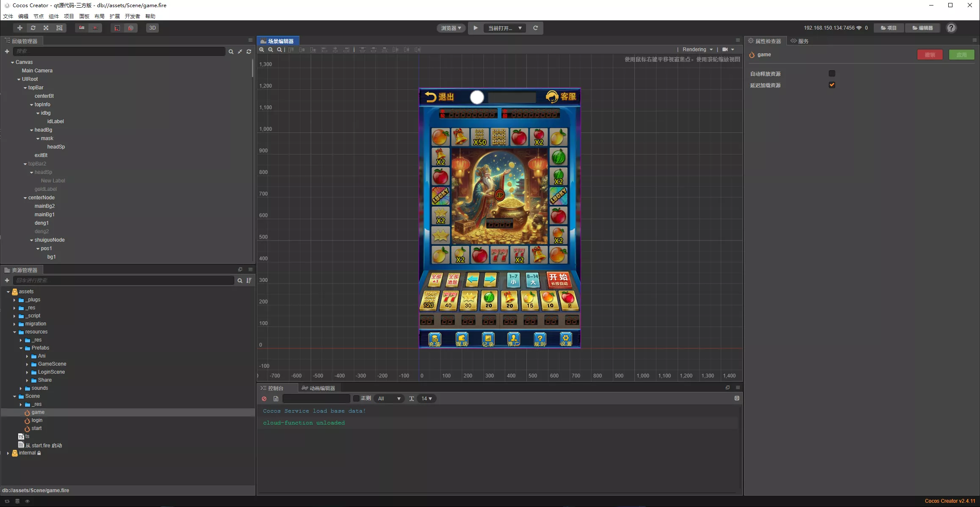
Task: Select the move transform tool
Action: [19, 28]
